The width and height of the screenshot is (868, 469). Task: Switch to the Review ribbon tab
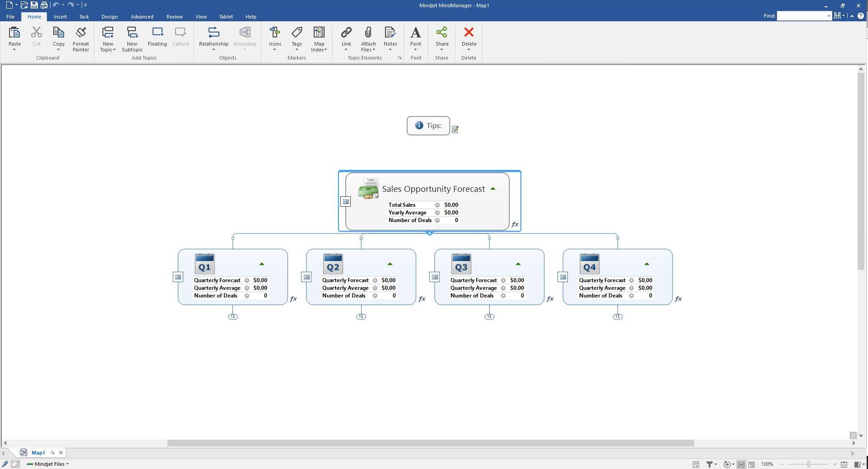click(x=174, y=17)
